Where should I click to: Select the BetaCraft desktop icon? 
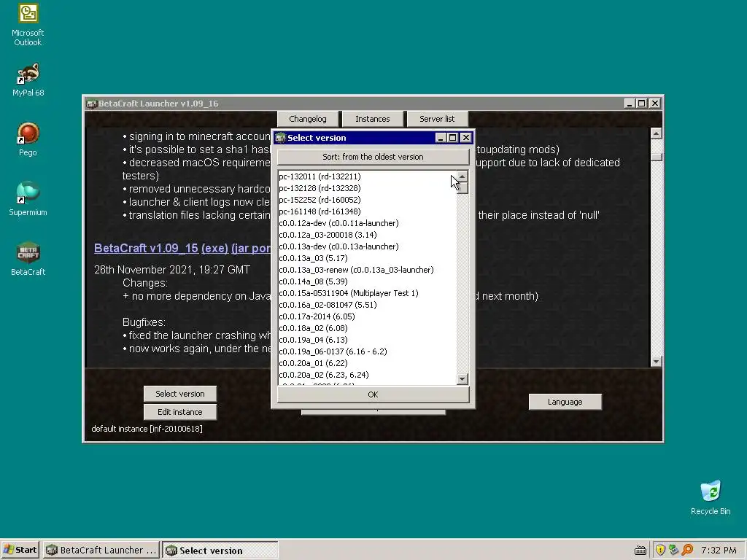pos(28,259)
